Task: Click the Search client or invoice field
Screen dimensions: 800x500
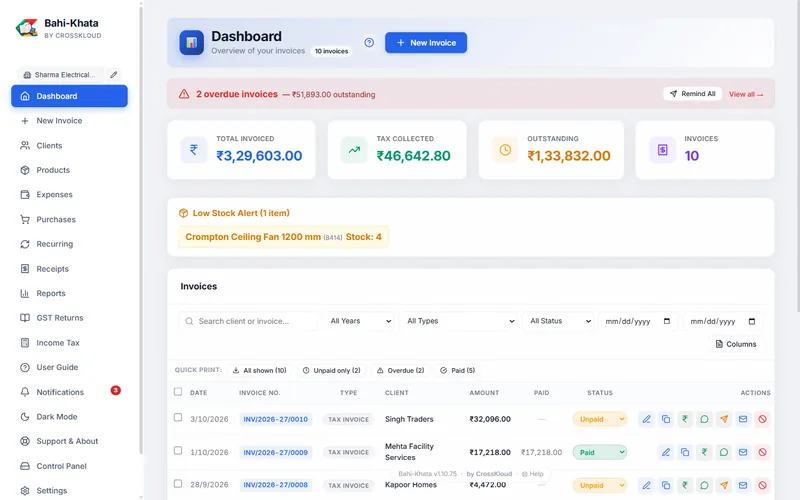Action: click(248, 321)
